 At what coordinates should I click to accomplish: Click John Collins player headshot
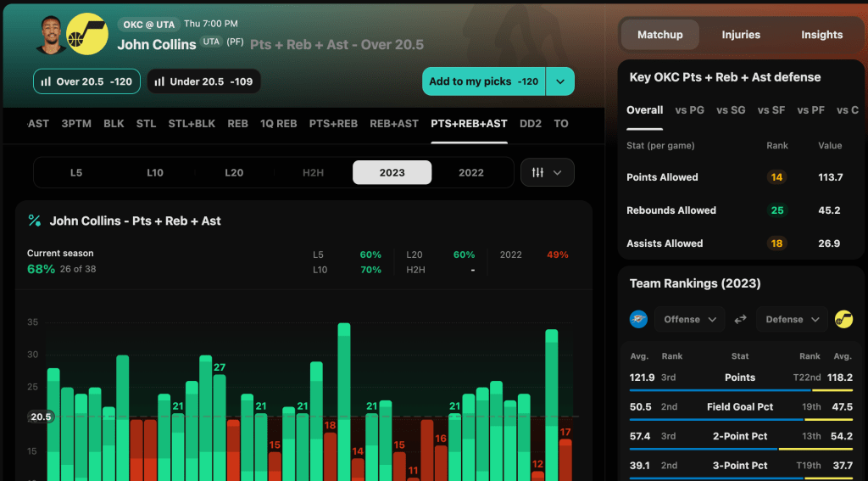coord(51,35)
